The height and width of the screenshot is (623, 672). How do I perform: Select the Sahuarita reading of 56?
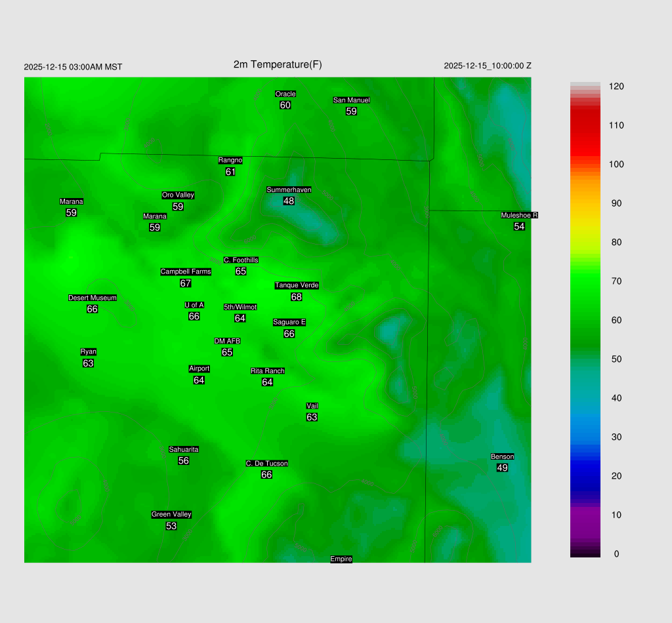tap(184, 461)
